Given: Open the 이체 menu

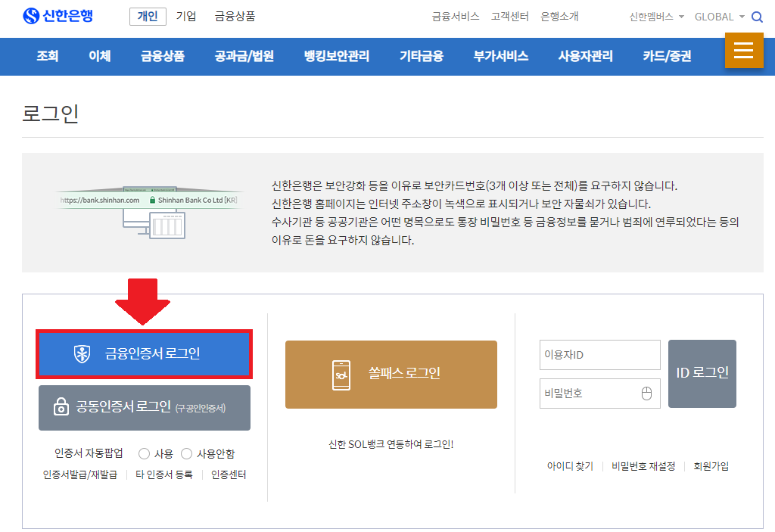Looking at the screenshot, I should pos(100,56).
